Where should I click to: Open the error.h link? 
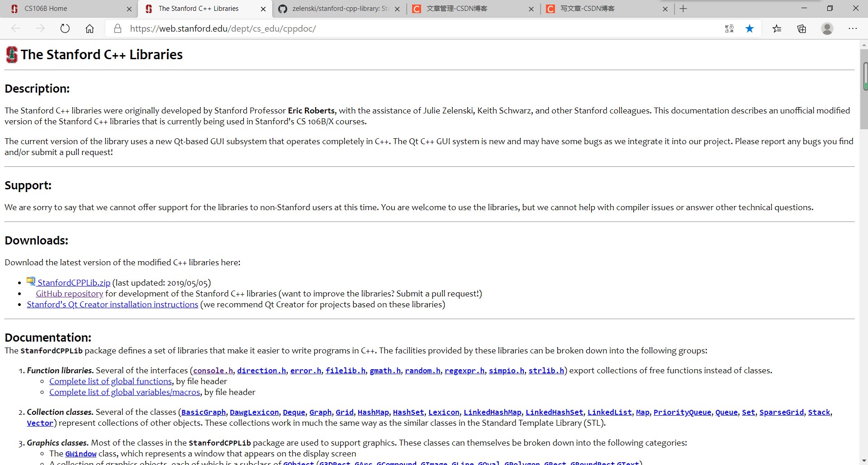[x=306, y=371]
